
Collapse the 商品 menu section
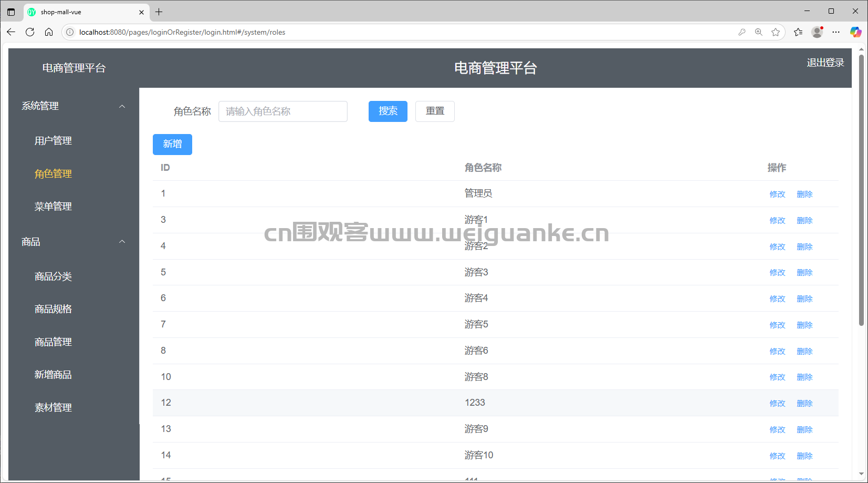[74, 242]
